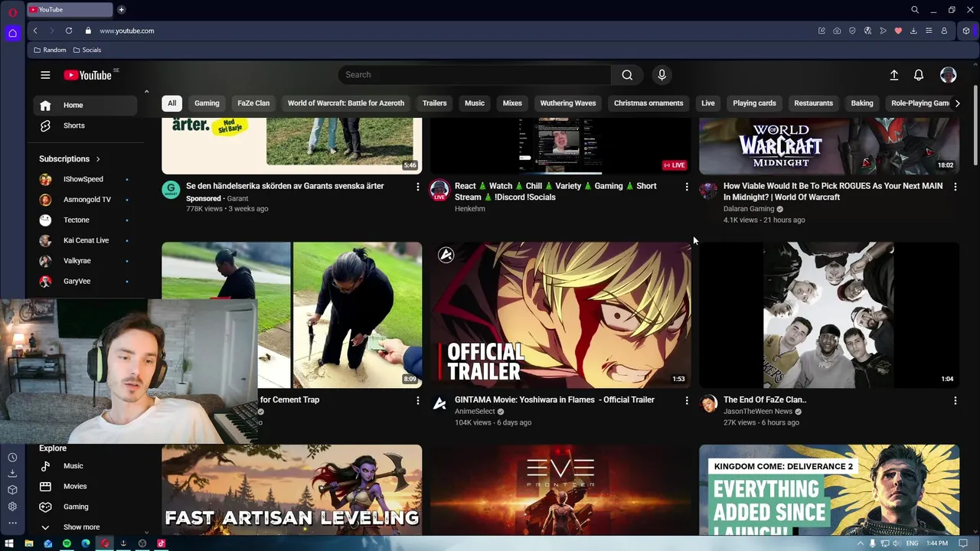The width and height of the screenshot is (980, 551).
Task: Open GINTAMA Official Trailer thumbnail
Action: pyautogui.click(x=560, y=315)
